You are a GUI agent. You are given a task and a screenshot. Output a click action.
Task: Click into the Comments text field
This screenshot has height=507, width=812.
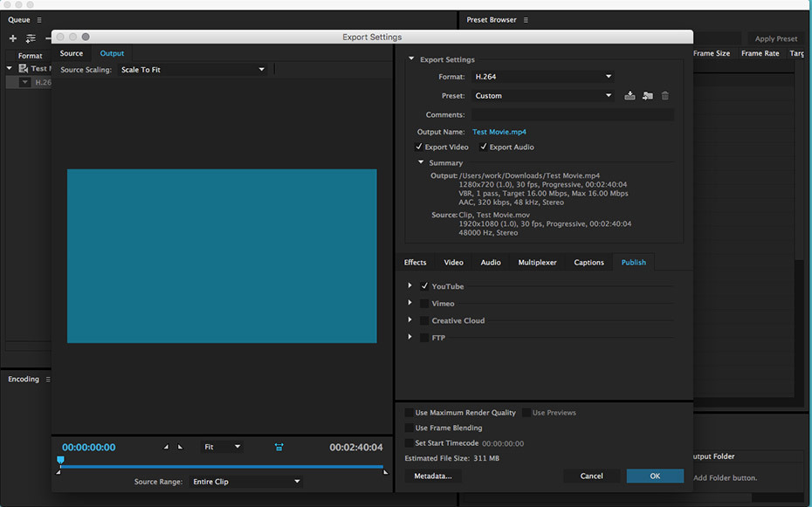click(x=572, y=114)
